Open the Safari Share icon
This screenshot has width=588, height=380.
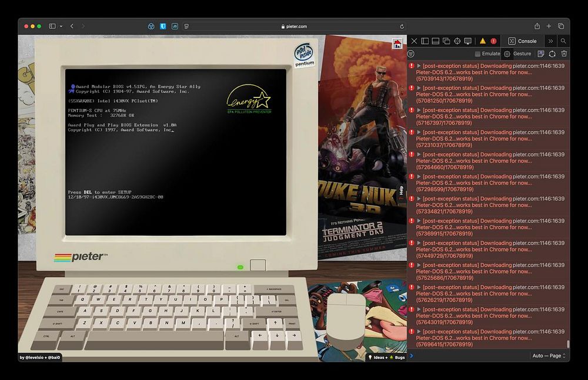(537, 26)
